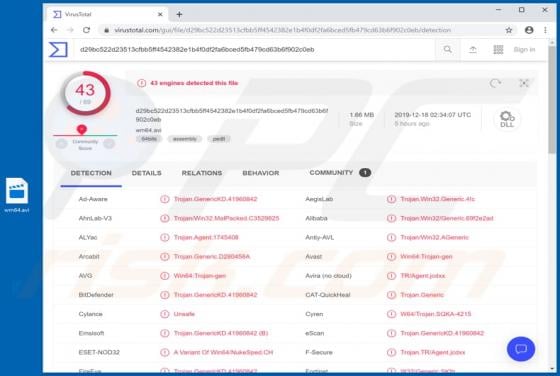Click the search magnifier icon
Screen dimensions: 560x376
(448, 49)
